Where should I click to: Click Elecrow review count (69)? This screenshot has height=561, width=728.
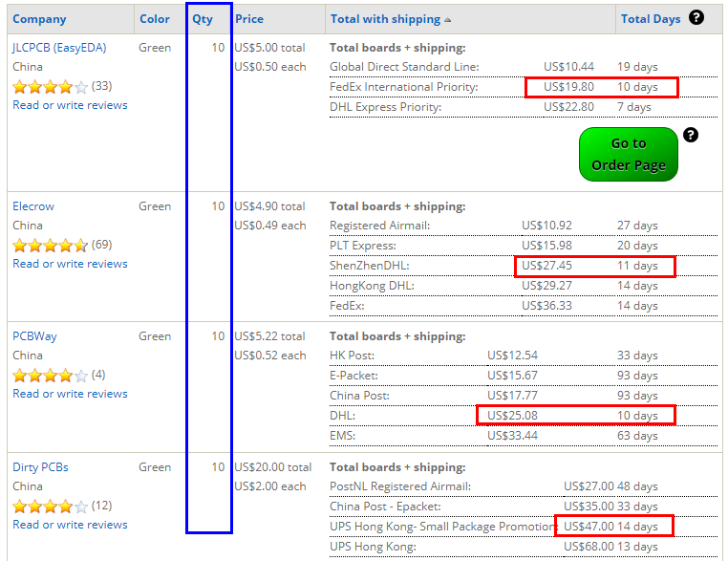tap(101, 245)
